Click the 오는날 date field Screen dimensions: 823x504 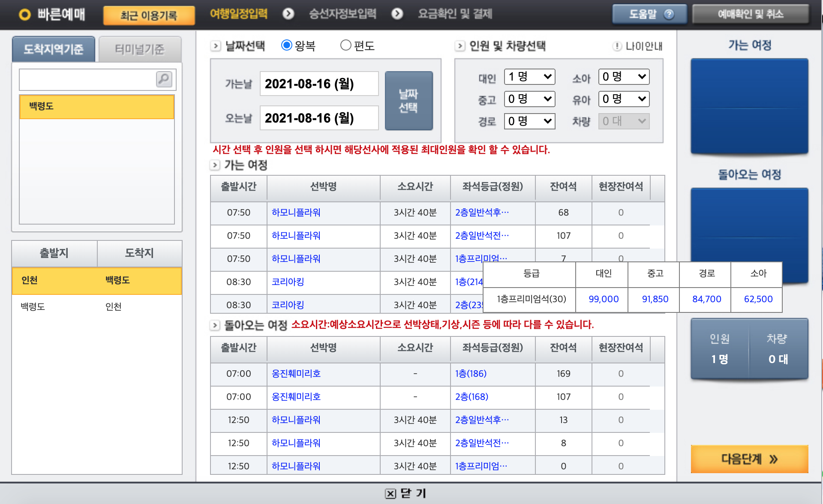[319, 118]
